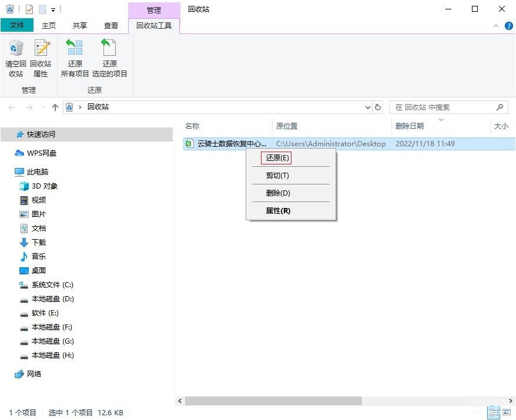Click the recycle bin icon in address bar
Image resolution: width=516 pixels, height=420 pixels.
click(69, 107)
